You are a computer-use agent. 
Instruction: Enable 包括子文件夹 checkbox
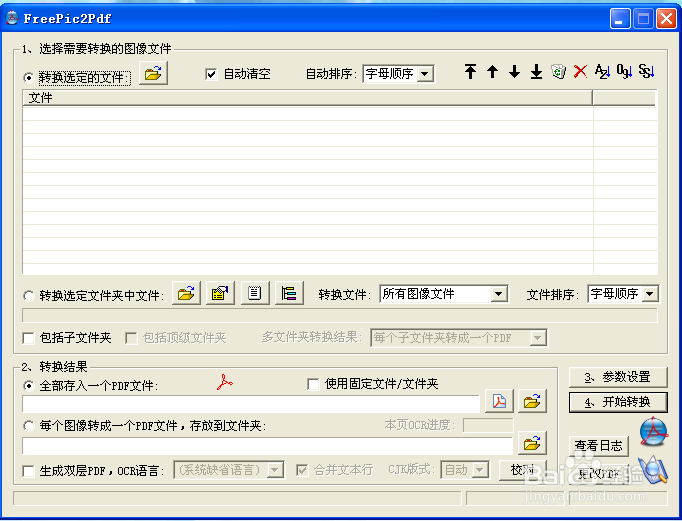coord(28,338)
